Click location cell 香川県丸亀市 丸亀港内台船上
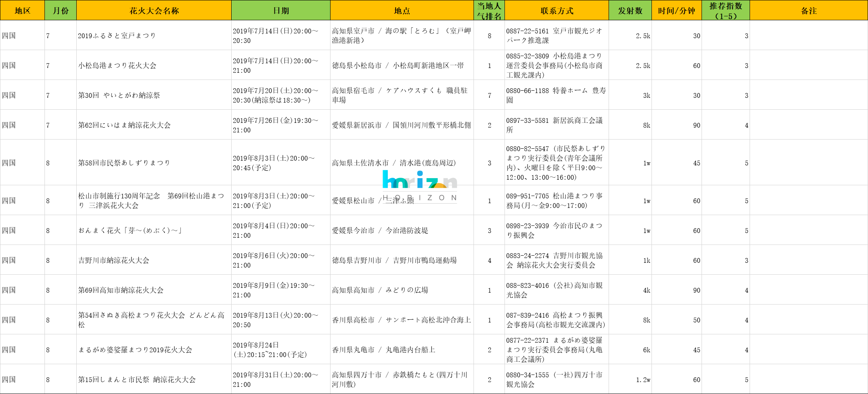 tap(402, 349)
